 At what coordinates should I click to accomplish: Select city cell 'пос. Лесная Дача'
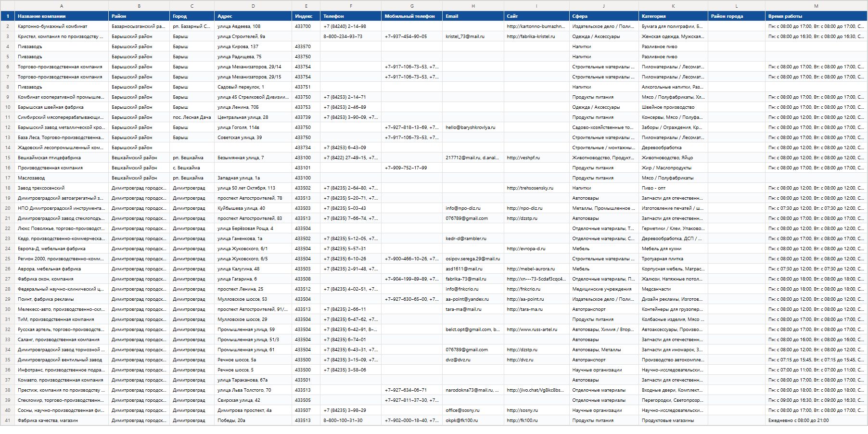point(192,117)
